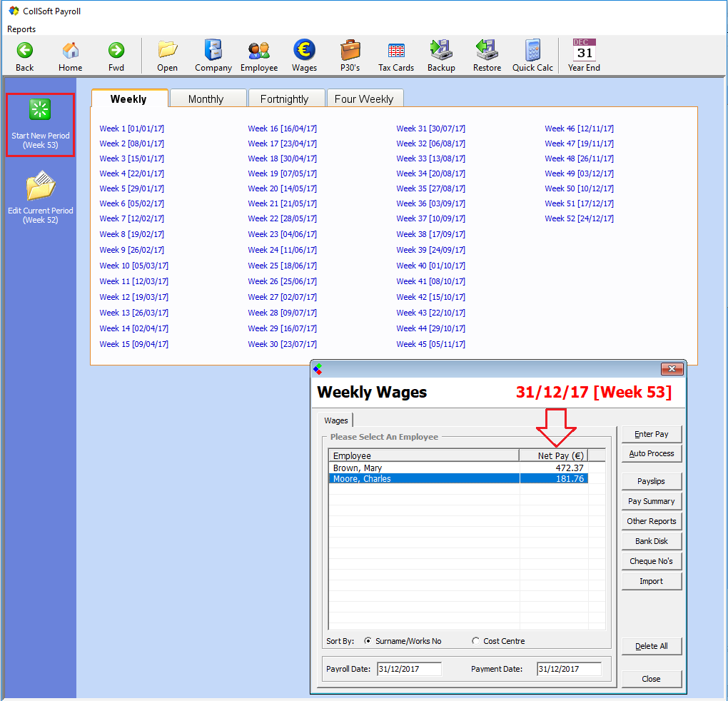Viewport: 728px width, 701px height.
Task: Open the Employee toolbar icon
Action: coord(258,55)
